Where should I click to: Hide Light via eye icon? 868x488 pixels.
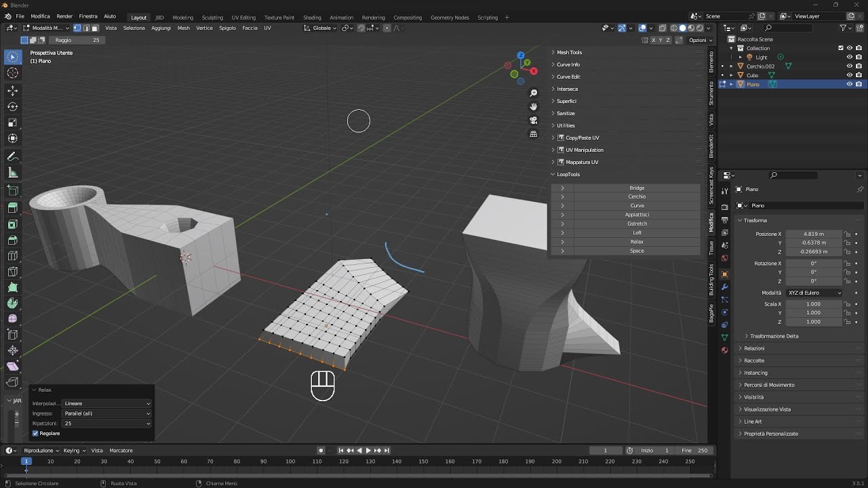[x=849, y=58]
